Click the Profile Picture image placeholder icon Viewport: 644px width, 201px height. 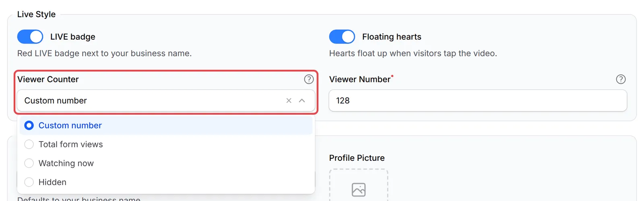click(359, 190)
